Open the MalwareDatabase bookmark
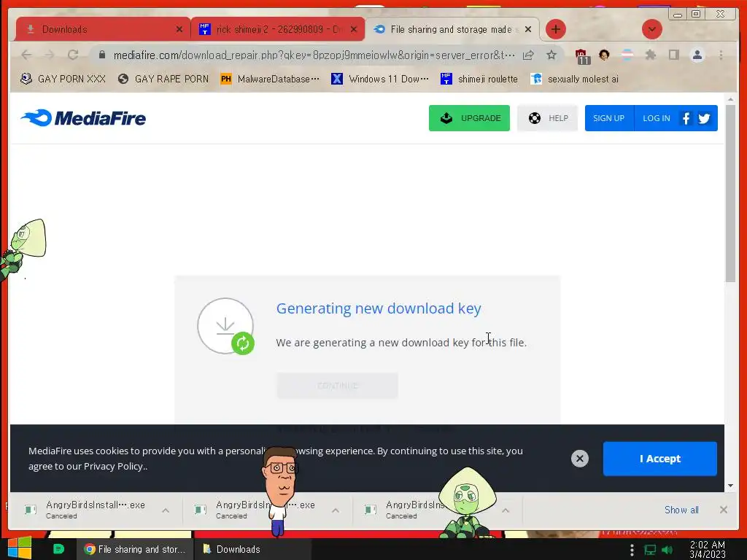Image resolution: width=747 pixels, height=560 pixels. [x=270, y=79]
